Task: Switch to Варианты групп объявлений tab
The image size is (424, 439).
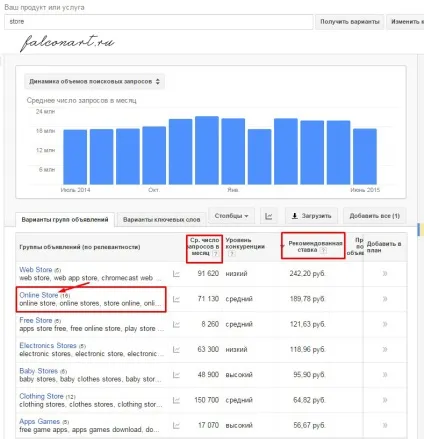Action: [x=65, y=220]
